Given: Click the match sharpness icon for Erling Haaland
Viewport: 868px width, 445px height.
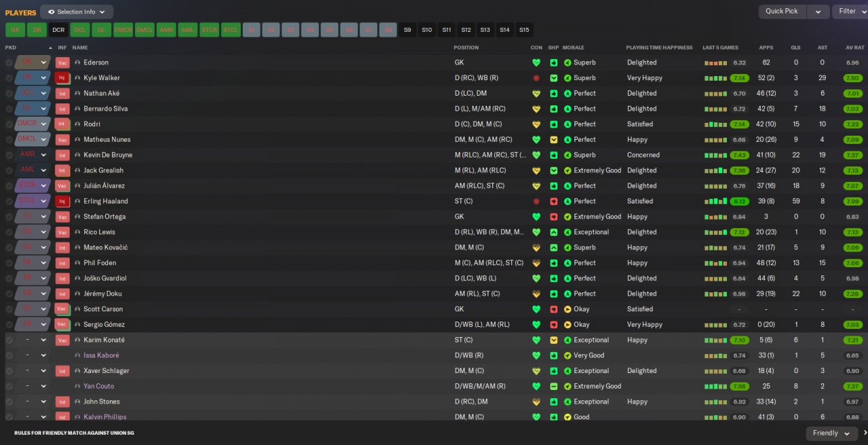Looking at the screenshot, I should (x=553, y=201).
